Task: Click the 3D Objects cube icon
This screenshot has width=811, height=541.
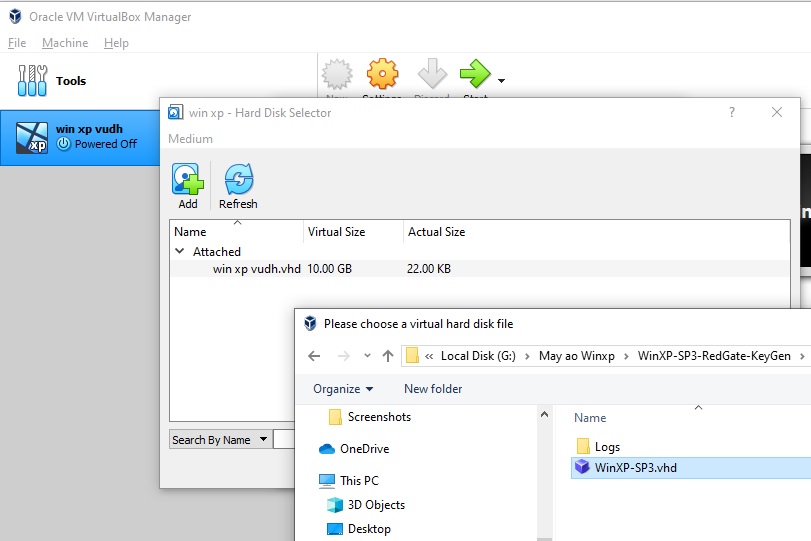Action: tap(335, 505)
